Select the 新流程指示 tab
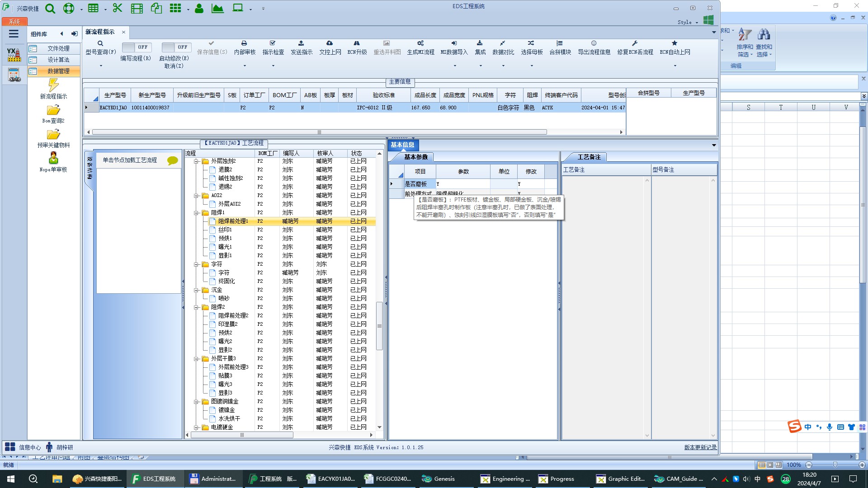This screenshot has height=488, width=868. [x=100, y=32]
